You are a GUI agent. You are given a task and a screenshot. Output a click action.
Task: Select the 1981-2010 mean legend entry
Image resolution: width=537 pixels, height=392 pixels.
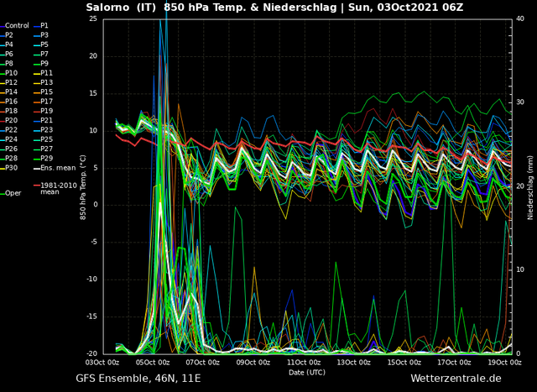[54, 189]
